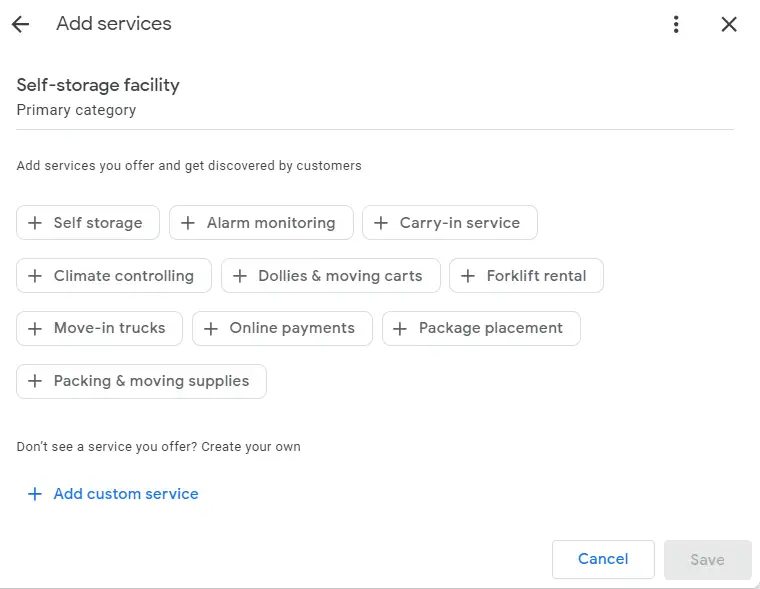Go back using the left arrow icon

tap(20, 24)
